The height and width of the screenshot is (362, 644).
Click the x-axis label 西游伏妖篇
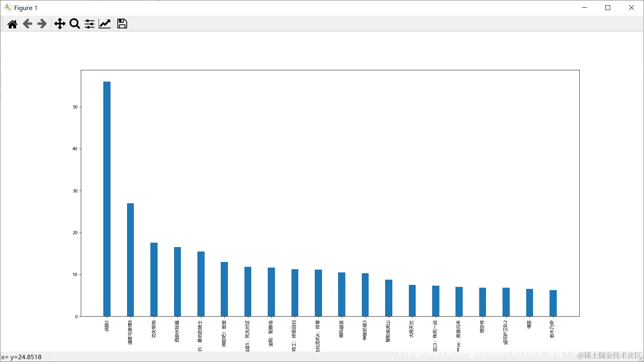177,331
